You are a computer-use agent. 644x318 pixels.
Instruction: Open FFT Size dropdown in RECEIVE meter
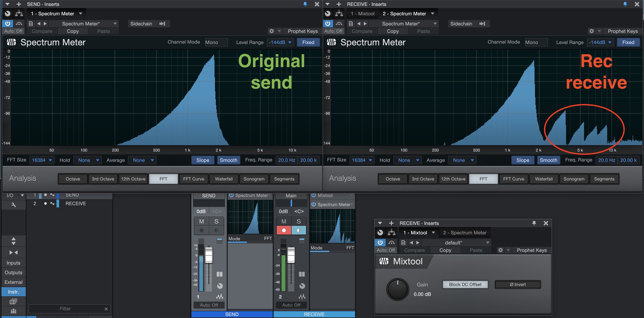362,160
